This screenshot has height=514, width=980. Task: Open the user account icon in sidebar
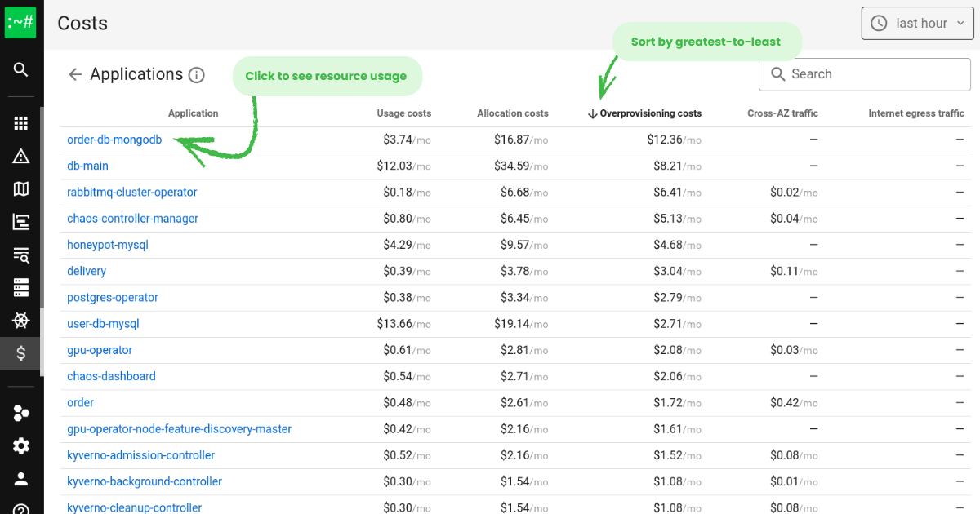pyautogui.click(x=21, y=479)
